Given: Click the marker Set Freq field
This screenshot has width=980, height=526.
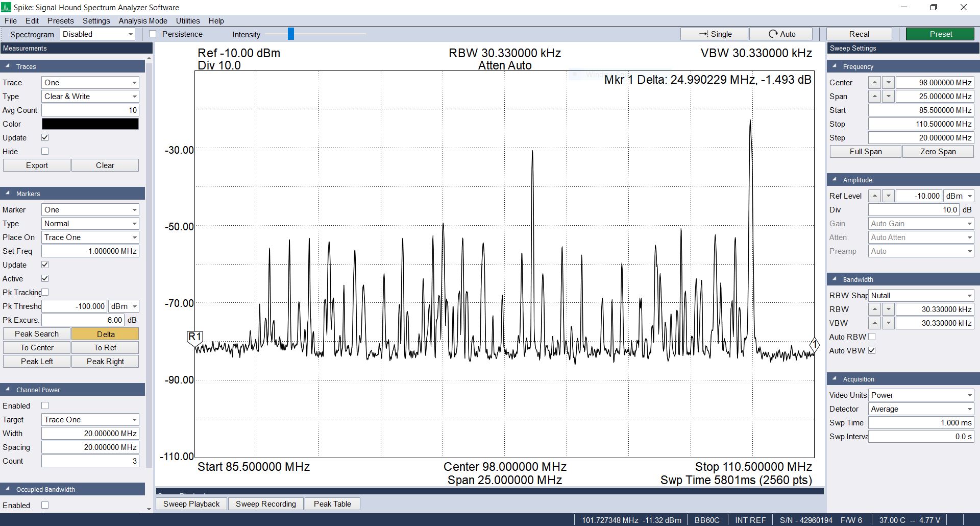Looking at the screenshot, I should pos(90,251).
